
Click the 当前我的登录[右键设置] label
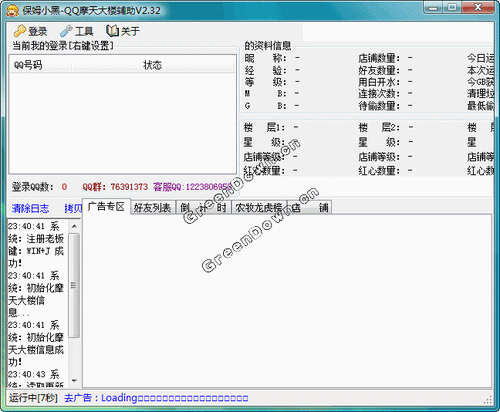[x=63, y=45]
